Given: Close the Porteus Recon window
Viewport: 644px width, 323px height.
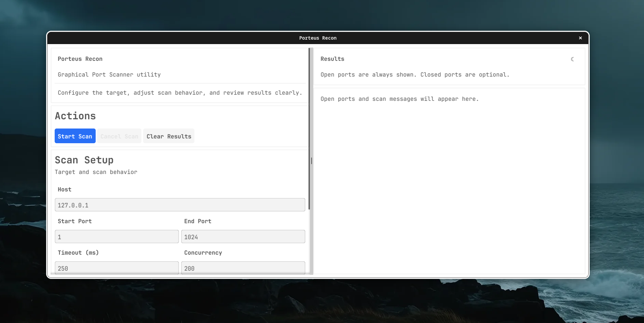Looking at the screenshot, I should click(x=580, y=38).
